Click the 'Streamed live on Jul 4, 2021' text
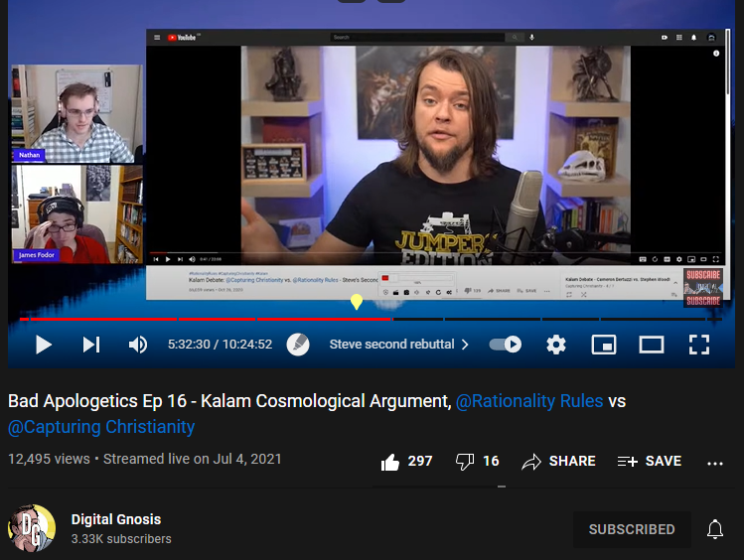The height and width of the screenshot is (560, 744). (x=192, y=459)
